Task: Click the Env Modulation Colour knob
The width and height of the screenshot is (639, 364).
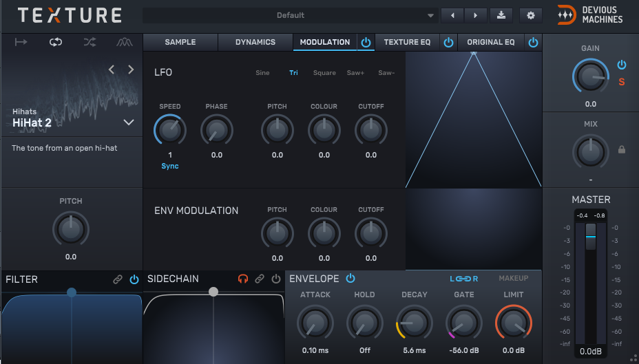Action: coord(324,234)
